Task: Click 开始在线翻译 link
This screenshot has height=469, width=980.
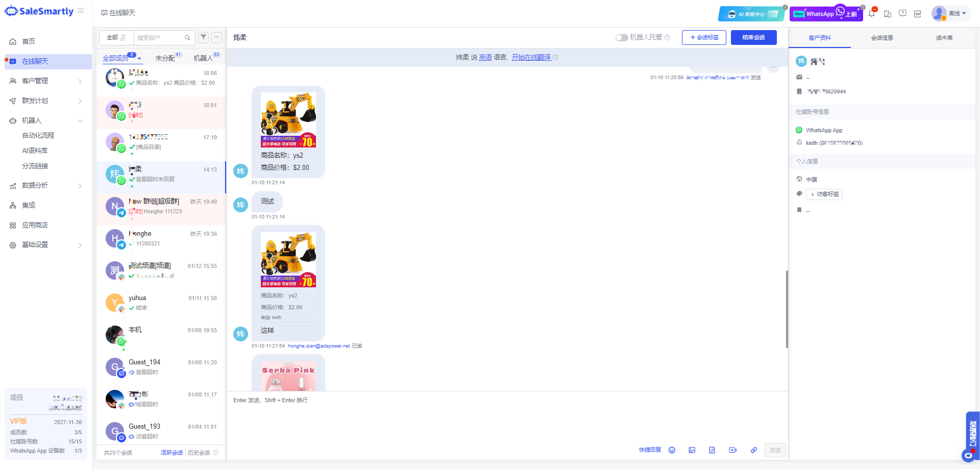Action: point(531,58)
